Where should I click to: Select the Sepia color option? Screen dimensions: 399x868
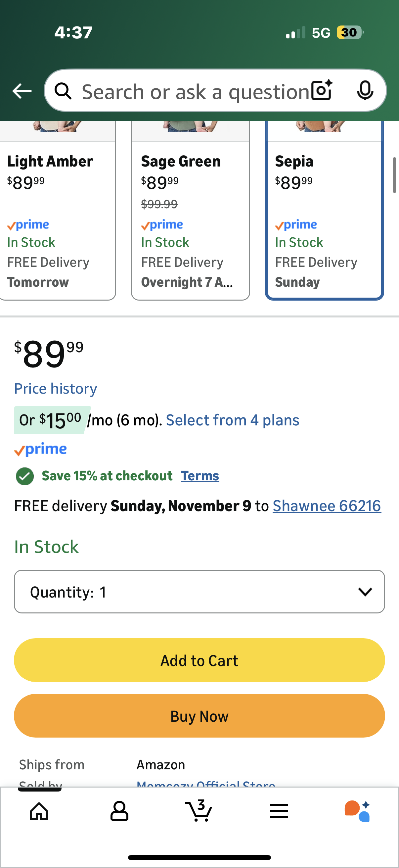tap(324, 216)
